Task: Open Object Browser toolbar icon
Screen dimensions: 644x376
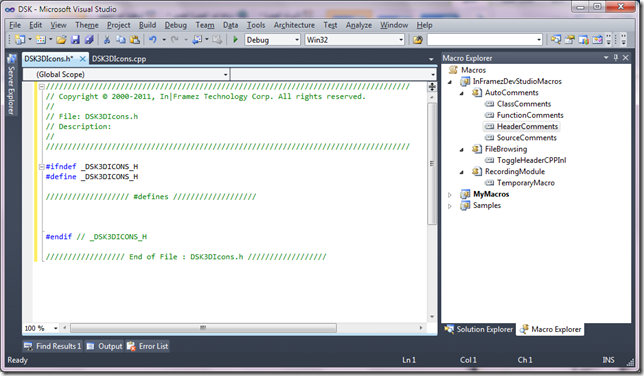Action: (x=584, y=40)
